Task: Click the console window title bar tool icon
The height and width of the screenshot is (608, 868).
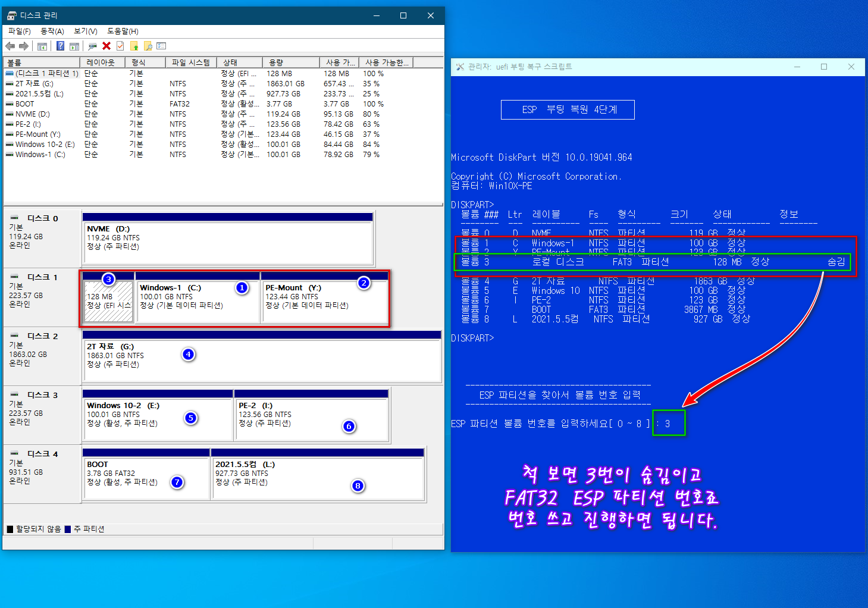Action: tap(460, 67)
